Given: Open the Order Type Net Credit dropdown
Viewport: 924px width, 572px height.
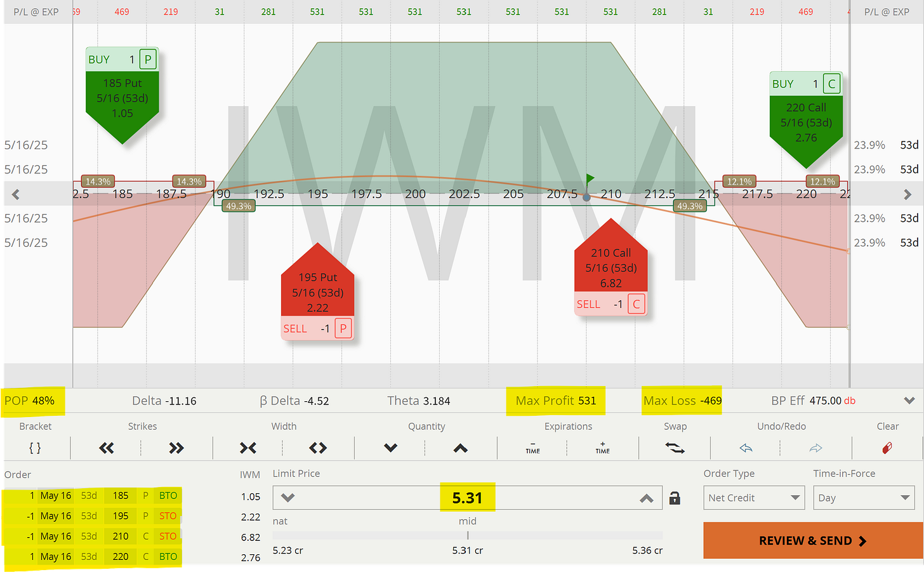Looking at the screenshot, I should pyautogui.click(x=754, y=498).
